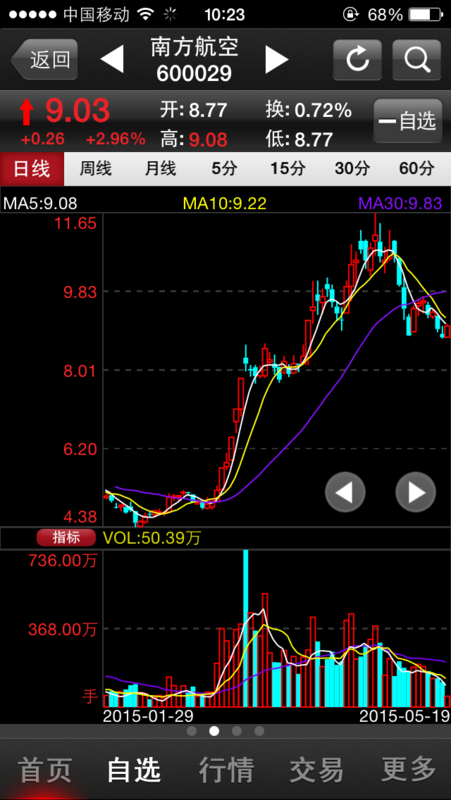The height and width of the screenshot is (800, 451).
Task: Open 更多 in bottom navigation
Action: click(409, 769)
